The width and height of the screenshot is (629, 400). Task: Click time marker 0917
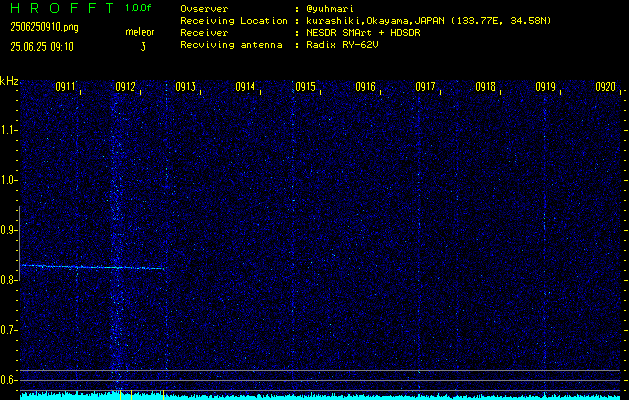coord(425,87)
